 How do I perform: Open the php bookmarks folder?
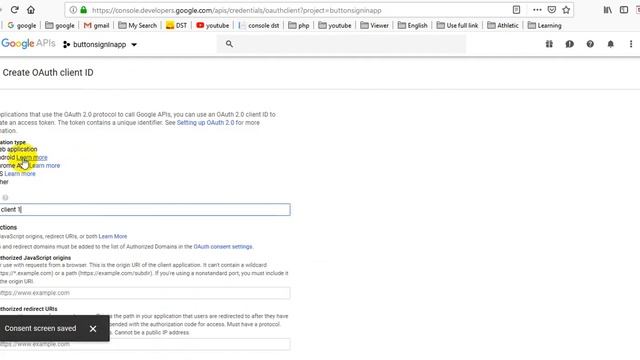pyautogui.click(x=299, y=25)
